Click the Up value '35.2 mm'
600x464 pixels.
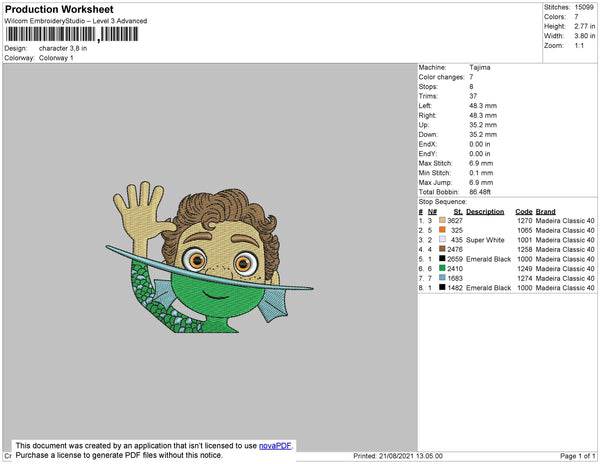click(483, 125)
